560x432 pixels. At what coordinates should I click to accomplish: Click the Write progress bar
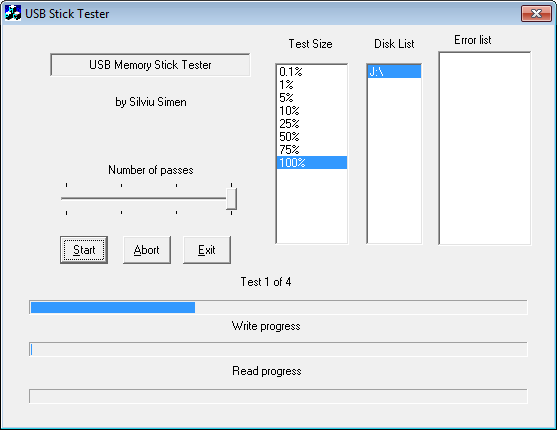[278, 349]
